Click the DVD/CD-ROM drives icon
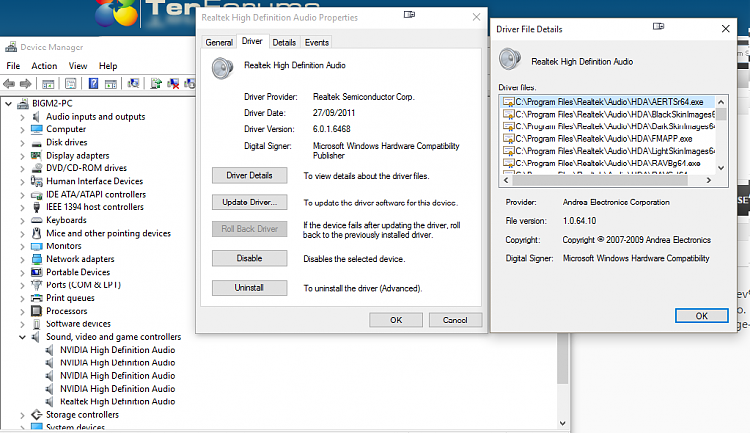This screenshot has height=433, width=750. coord(36,168)
